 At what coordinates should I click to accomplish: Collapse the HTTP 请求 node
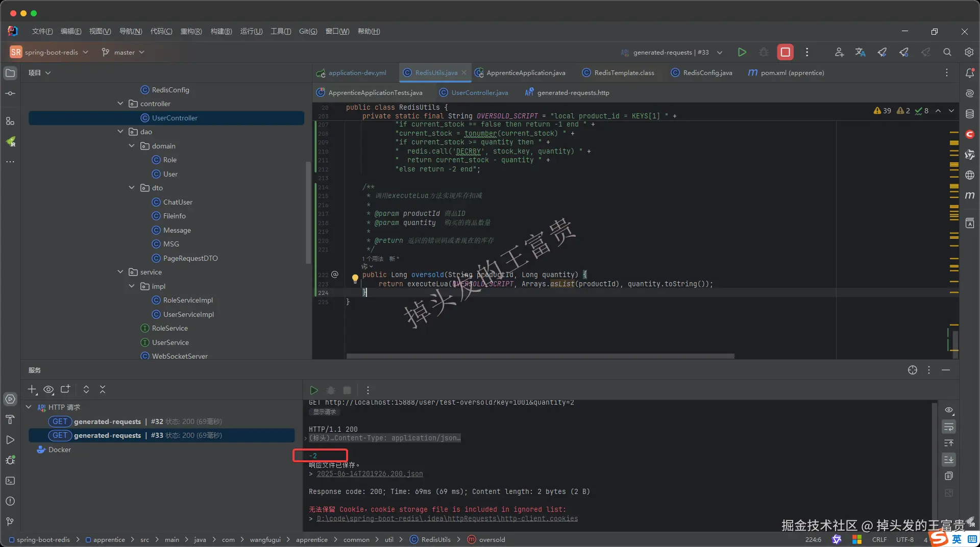(29, 407)
